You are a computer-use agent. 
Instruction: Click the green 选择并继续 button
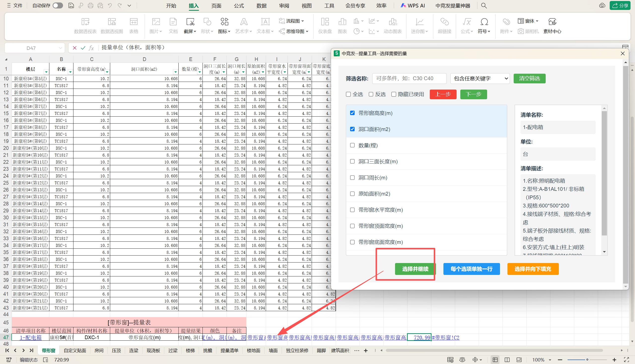pyautogui.click(x=415, y=269)
